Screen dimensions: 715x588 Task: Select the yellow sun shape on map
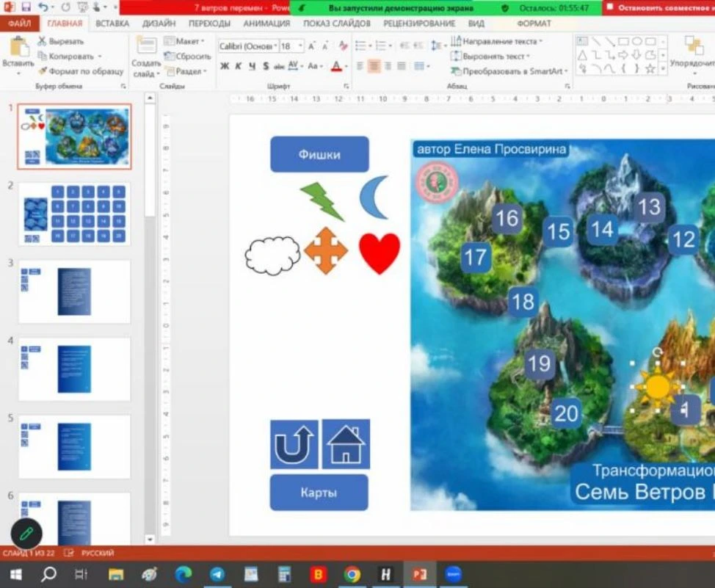(x=657, y=387)
